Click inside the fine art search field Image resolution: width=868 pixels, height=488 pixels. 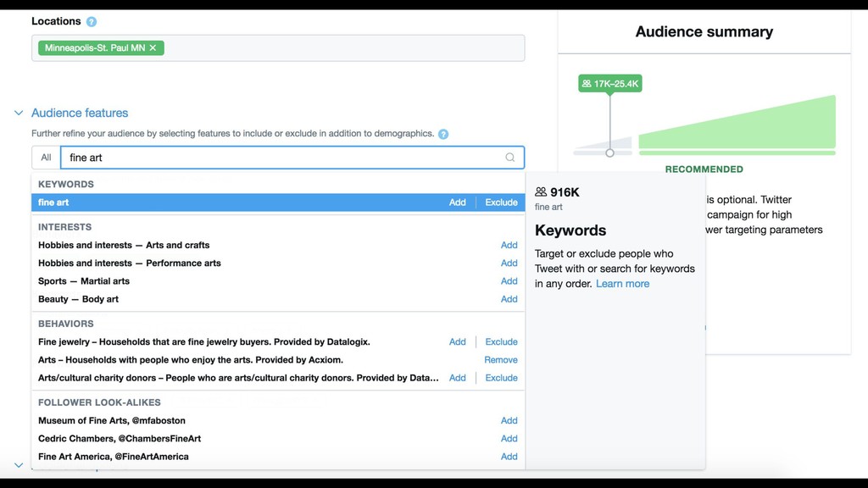tap(280, 158)
